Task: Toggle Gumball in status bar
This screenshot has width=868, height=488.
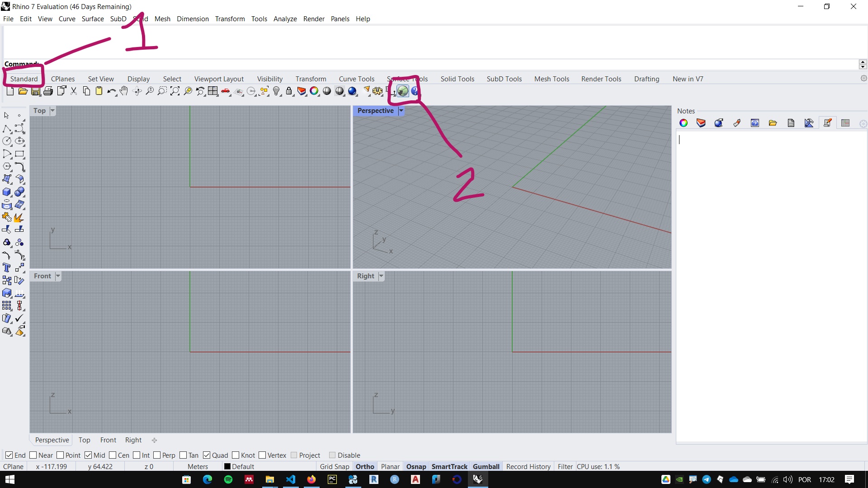Action: [x=486, y=467]
